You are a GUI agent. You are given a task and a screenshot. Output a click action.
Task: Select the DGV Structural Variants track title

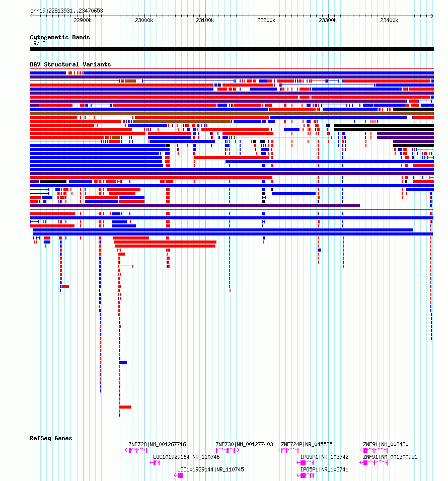(x=70, y=64)
